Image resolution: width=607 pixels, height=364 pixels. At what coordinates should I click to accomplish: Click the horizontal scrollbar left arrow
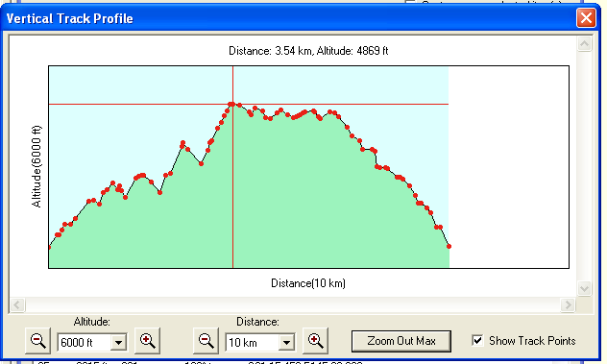(17, 304)
